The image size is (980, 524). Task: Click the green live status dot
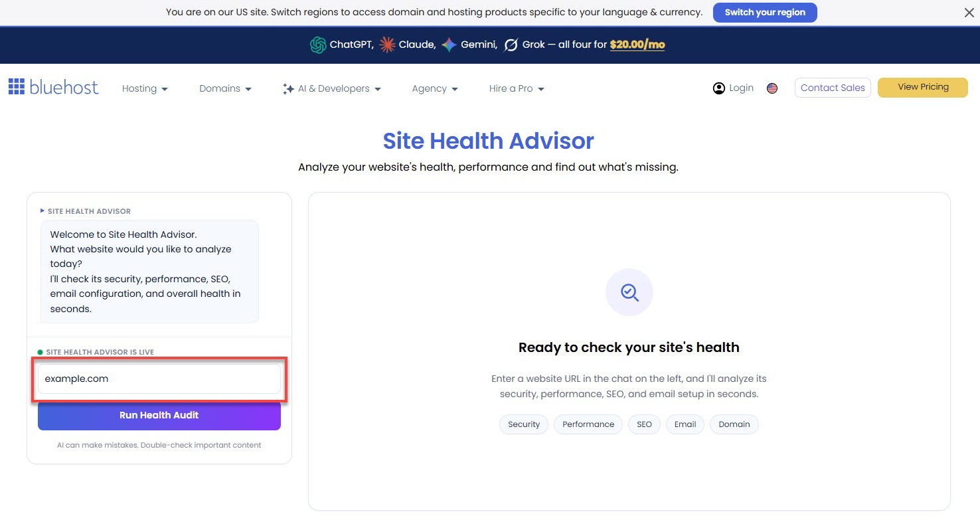click(41, 352)
